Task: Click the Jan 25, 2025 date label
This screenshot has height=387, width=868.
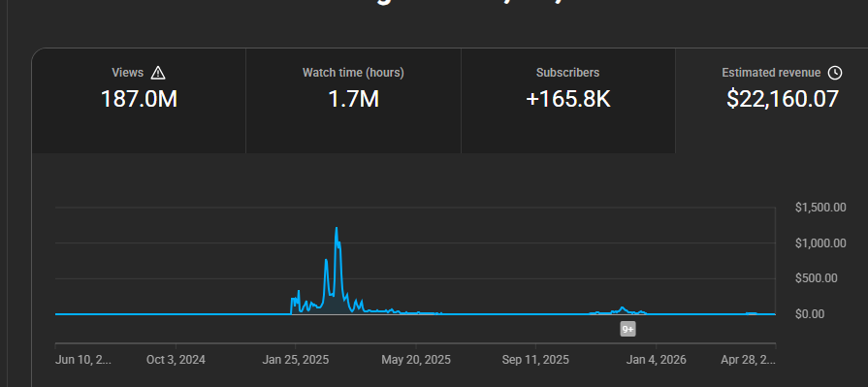Action: point(296,360)
